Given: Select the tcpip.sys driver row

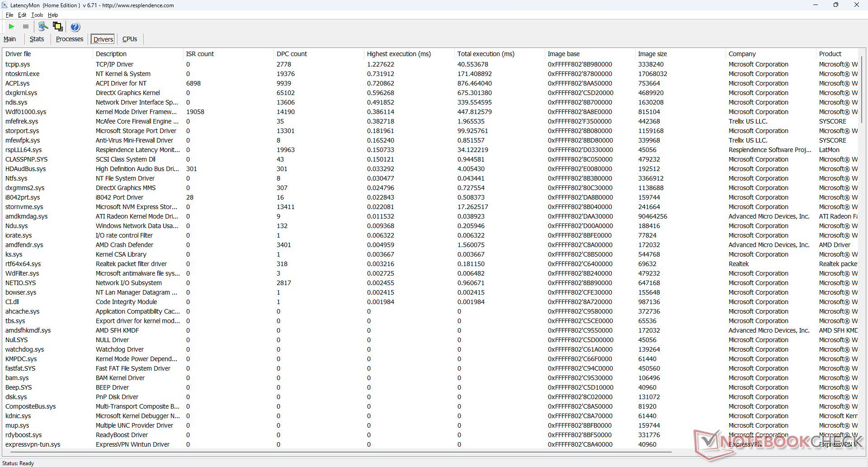Looking at the screenshot, I should coord(430,64).
